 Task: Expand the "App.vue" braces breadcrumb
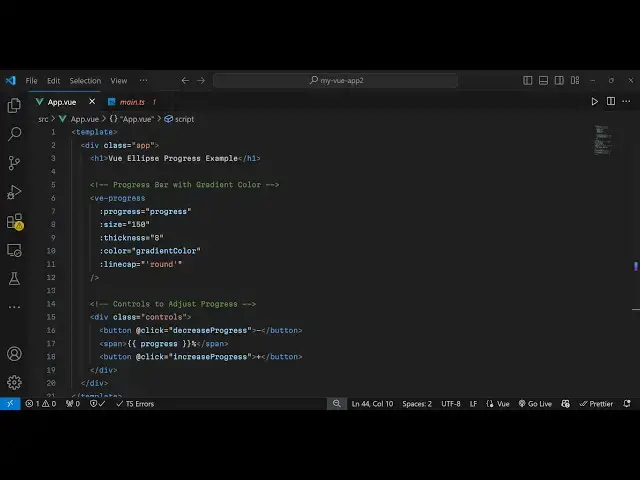pyautogui.click(x=132, y=119)
